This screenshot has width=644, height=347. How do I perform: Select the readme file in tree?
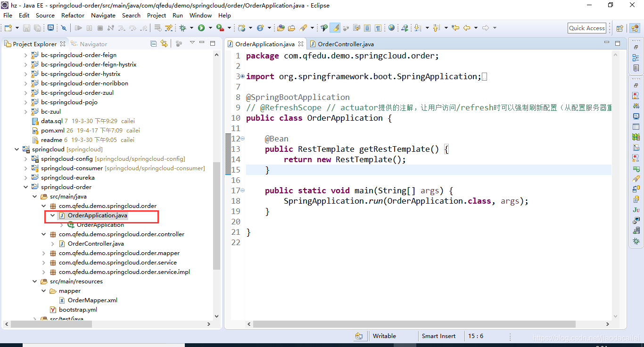51,140
